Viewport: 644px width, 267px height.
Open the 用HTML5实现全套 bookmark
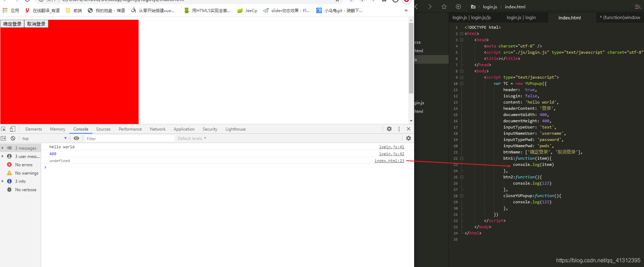tap(207, 10)
